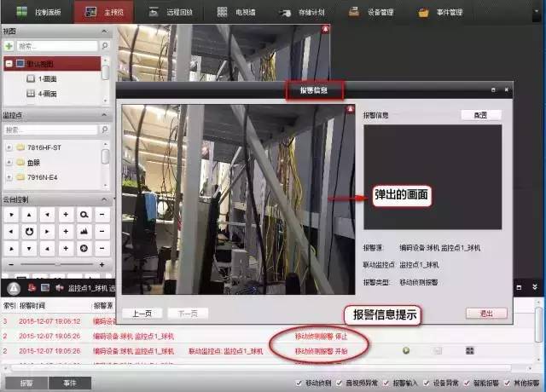Click the green add view plus icon

coord(9,44)
